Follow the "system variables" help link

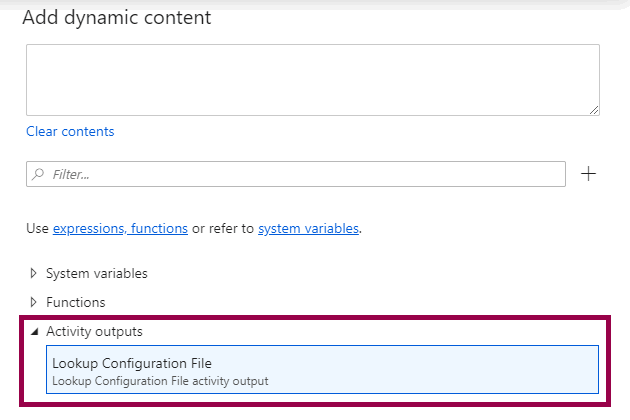(308, 228)
